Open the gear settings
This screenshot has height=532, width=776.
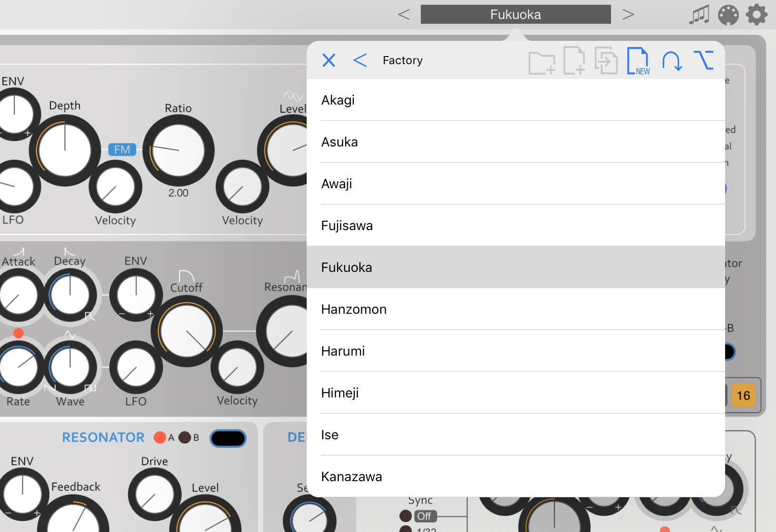pos(757,15)
